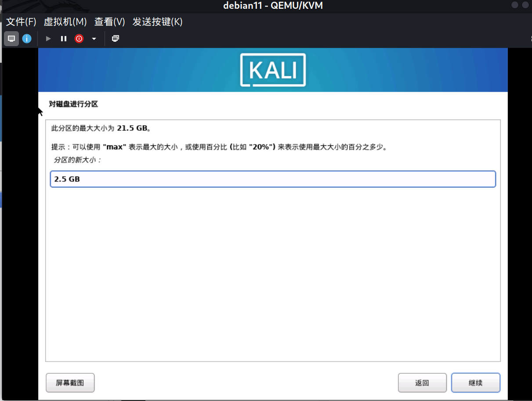This screenshot has height=401, width=532.
Task: Click the 分区的新大小 label
Action: 77,160
